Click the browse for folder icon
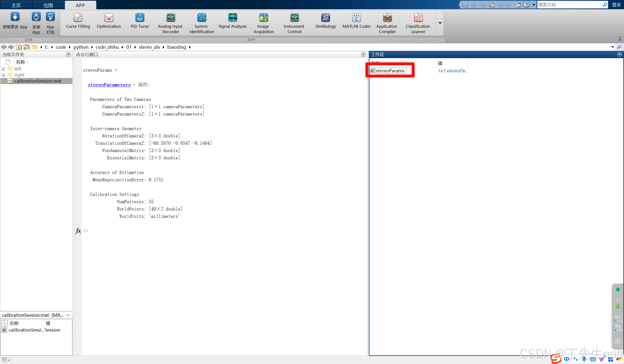624x364 pixels. click(x=26, y=47)
